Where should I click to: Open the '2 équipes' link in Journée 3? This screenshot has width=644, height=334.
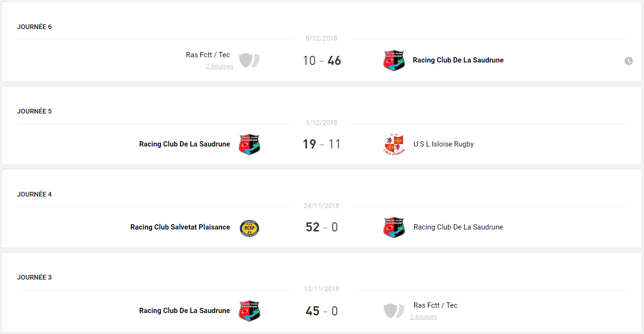point(423,317)
